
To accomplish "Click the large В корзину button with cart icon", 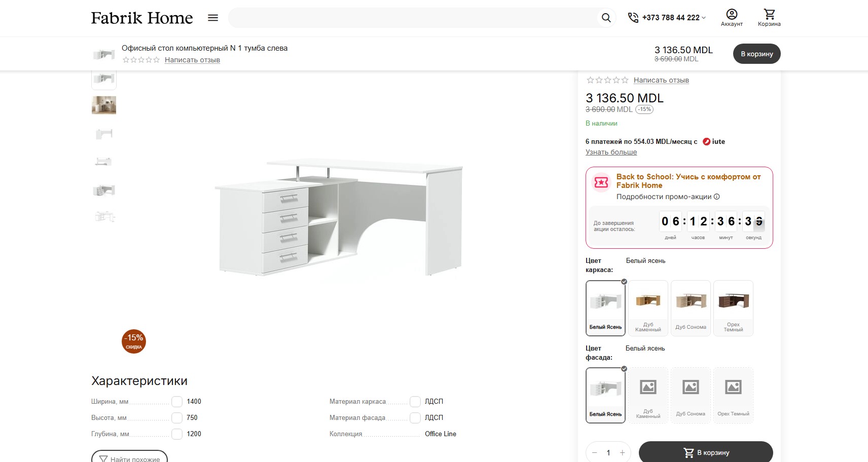I will pos(706,452).
